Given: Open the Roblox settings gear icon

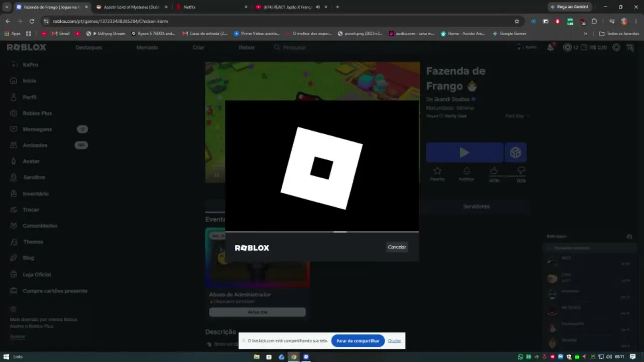Looking at the screenshot, I should [x=616, y=47].
